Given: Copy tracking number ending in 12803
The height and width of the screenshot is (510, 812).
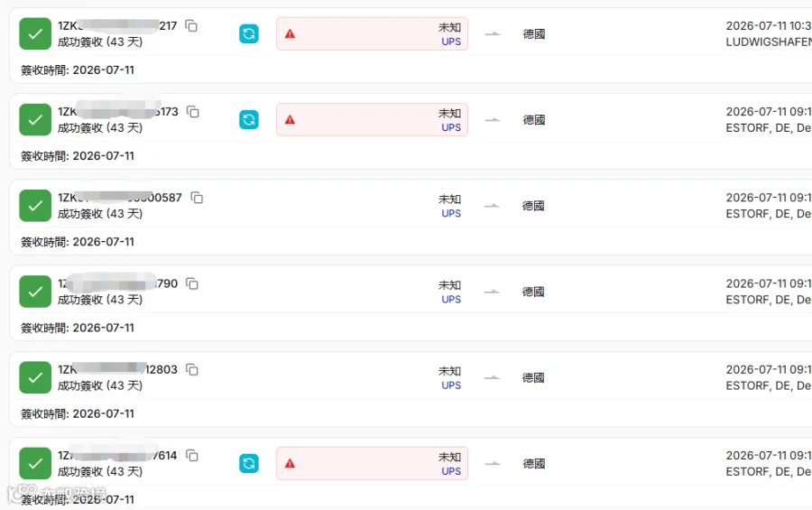Looking at the screenshot, I should click(192, 370).
